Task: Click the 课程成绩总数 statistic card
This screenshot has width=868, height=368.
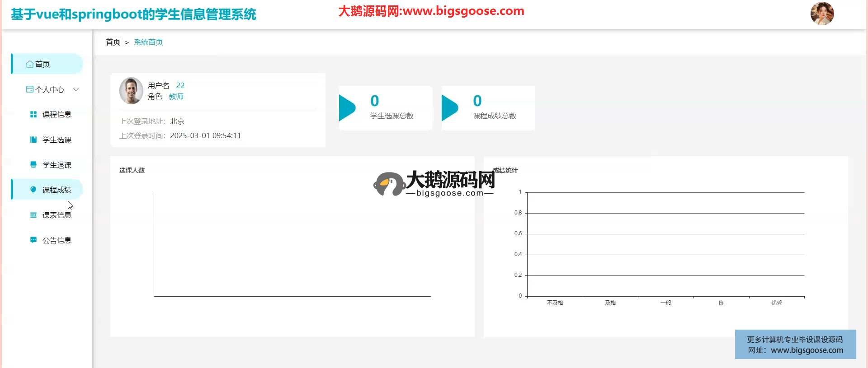Action: 488,108
